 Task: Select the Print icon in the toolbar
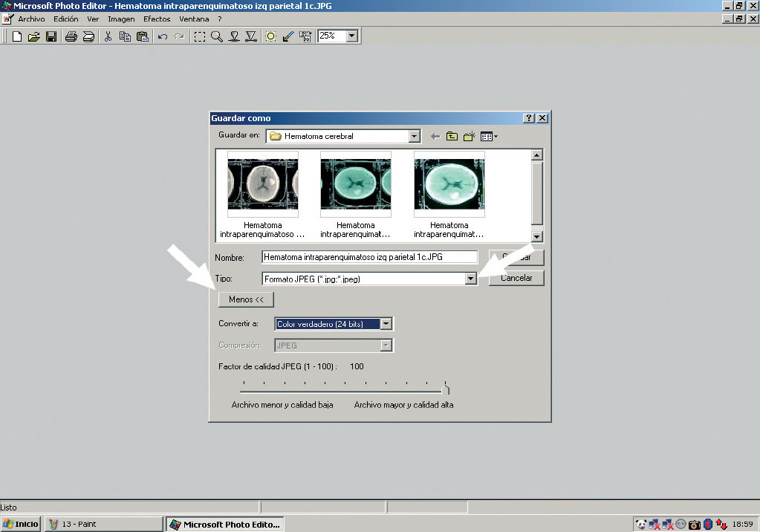(71, 36)
